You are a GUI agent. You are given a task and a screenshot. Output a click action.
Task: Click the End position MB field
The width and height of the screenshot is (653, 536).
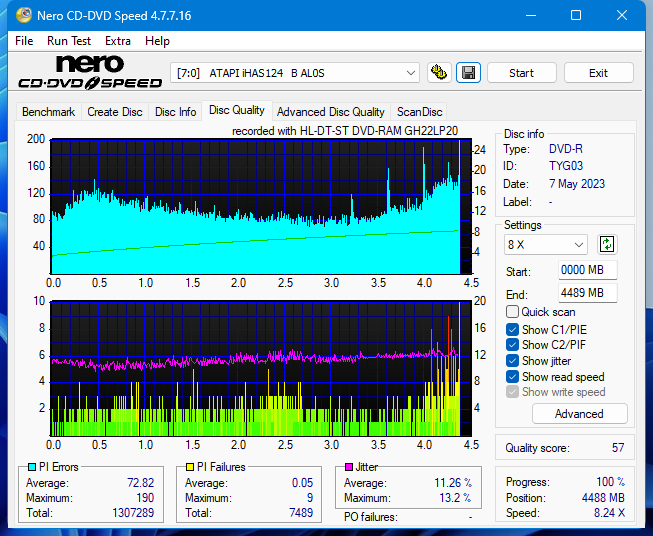tap(587, 293)
